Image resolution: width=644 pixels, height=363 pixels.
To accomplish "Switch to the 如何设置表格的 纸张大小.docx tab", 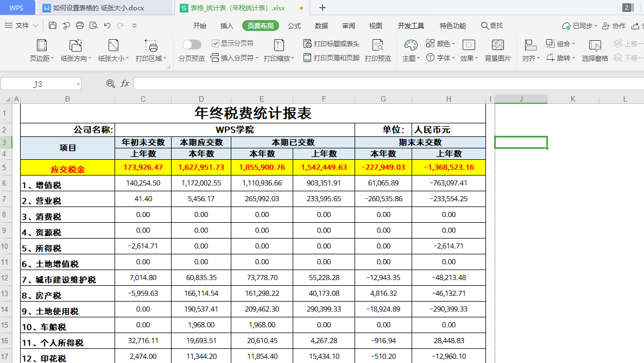I will pyautogui.click(x=98, y=8).
